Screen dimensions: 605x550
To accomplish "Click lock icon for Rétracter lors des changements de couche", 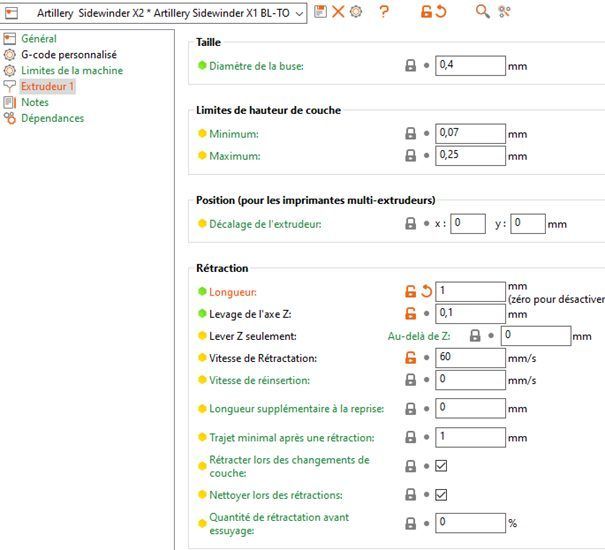I will click(411, 466).
